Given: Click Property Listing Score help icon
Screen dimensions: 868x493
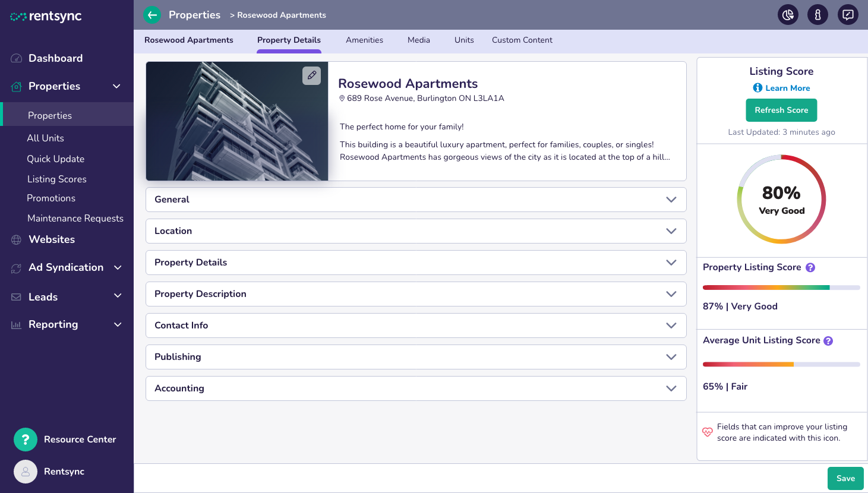Looking at the screenshot, I should coord(810,268).
